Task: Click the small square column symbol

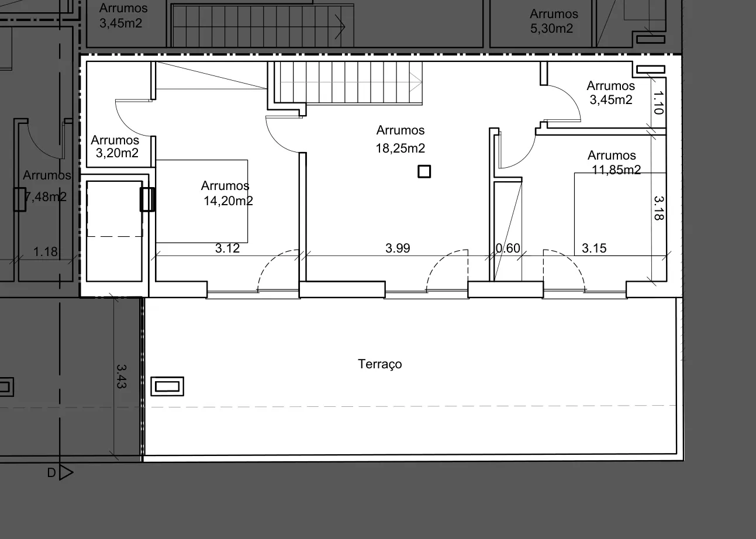Action: [x=424, y=171]
